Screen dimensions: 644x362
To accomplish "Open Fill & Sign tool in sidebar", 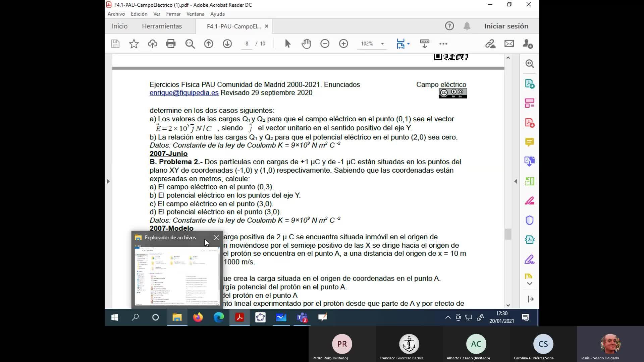I will (529, 259).
